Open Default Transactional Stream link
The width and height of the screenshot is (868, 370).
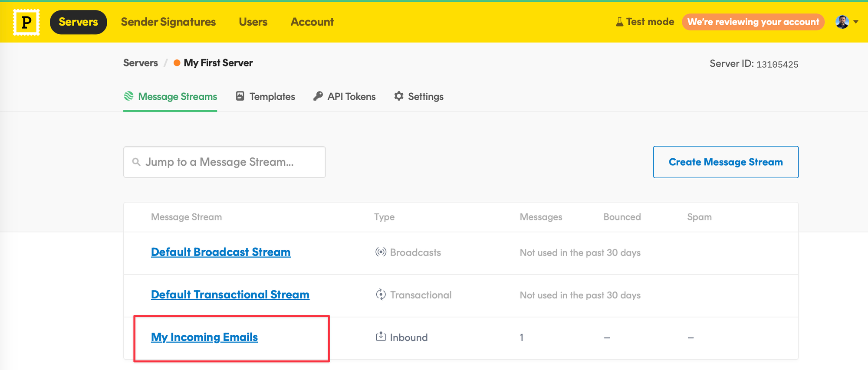[x=230, y=295]
